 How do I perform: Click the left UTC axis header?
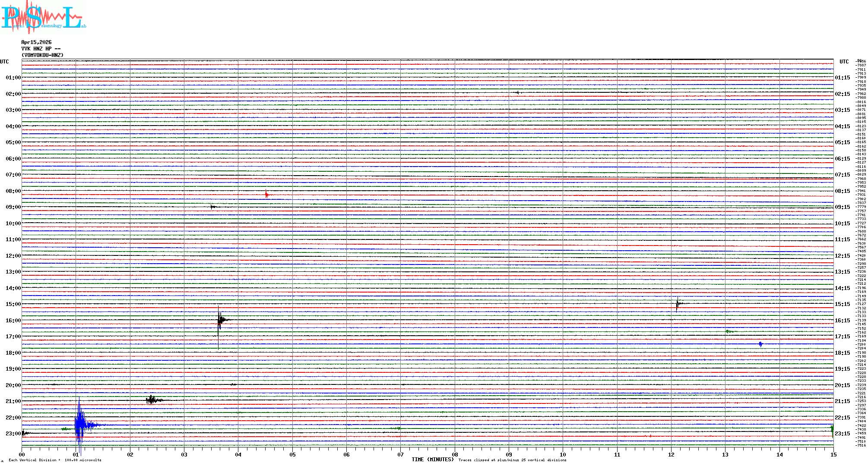[x=4, y=62]
